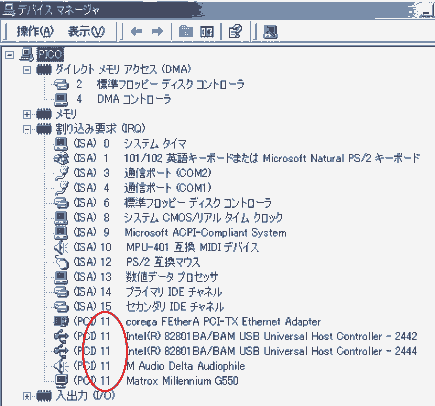This screenshot has height=406, width=435.
Task: Click the scan for hardware changes icon
Action: click(x=270, y=32)
